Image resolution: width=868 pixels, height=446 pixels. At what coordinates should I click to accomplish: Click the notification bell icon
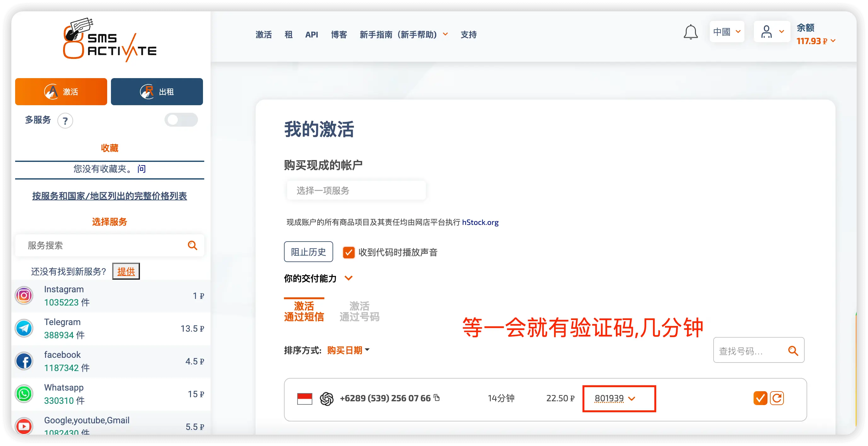point(690,32)
